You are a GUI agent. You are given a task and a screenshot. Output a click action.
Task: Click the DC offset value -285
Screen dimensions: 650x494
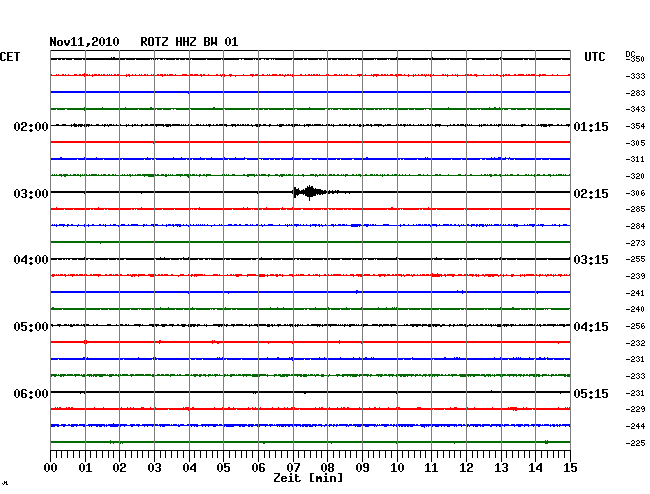point(635,209)
